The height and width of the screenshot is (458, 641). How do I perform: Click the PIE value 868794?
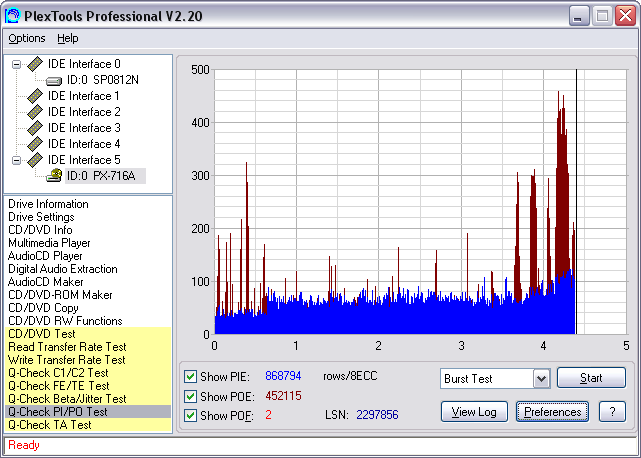click(x=283, y=376)
